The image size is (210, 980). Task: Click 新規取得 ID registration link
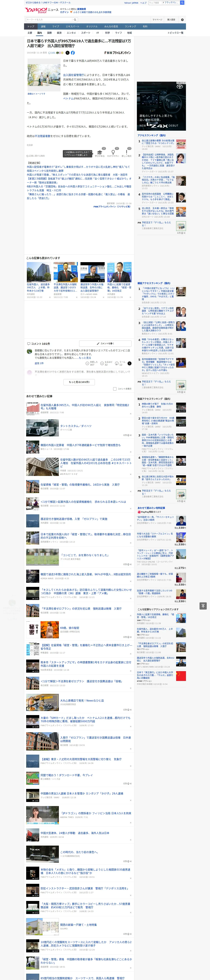[82, 9]
